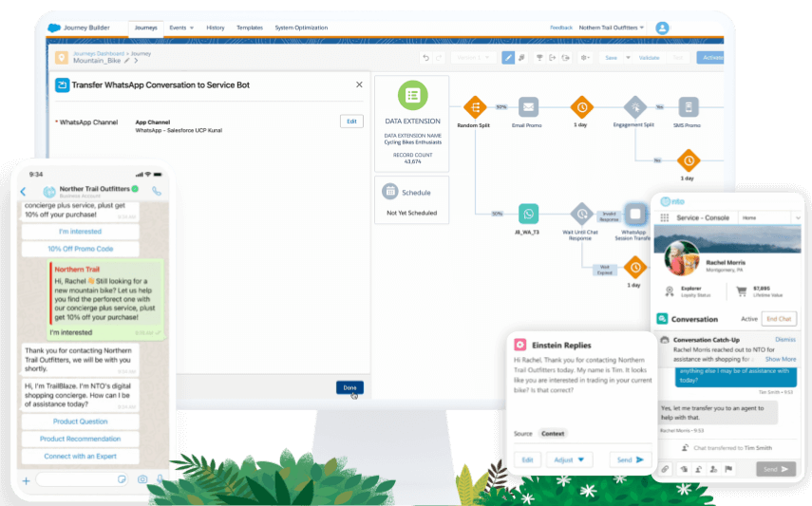This screenshot has width=812, height=506.
Task: Select the Context source tag
Action: [x=553, y=434]
